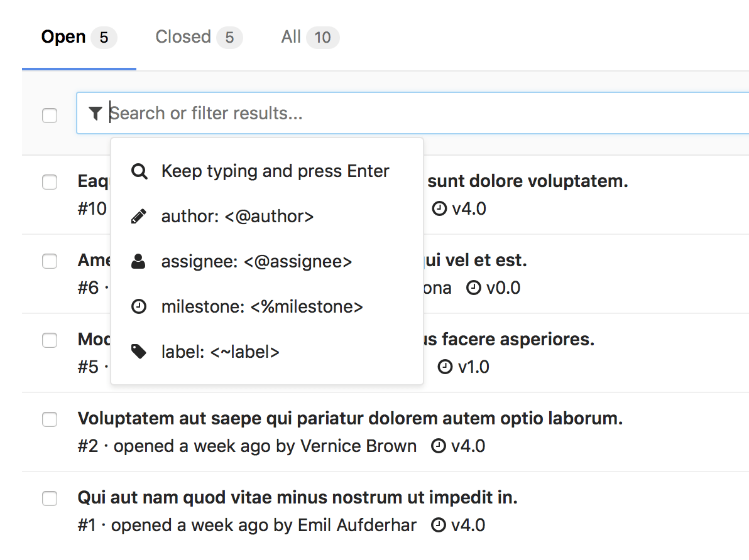Select the milestone filter suggestion

pyautogui.click(x=262, y=306)
